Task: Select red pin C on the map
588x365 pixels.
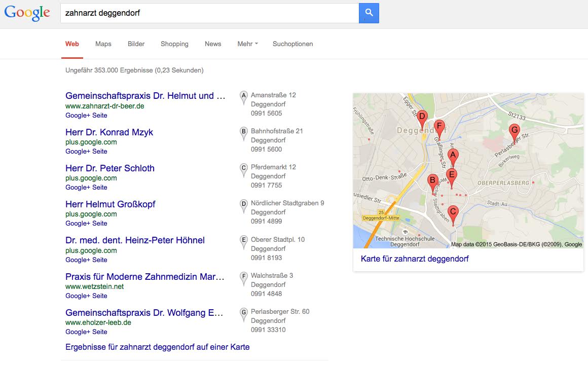Action: pyautogui.click(x=453, y=214)
